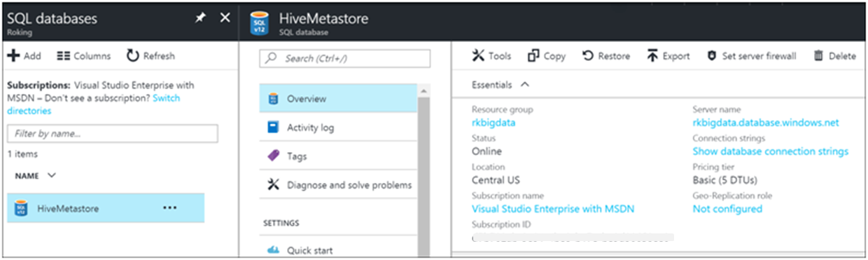Click the SETTINGS section heading
The image size is (868, 260).
click(x=281, y=223)
